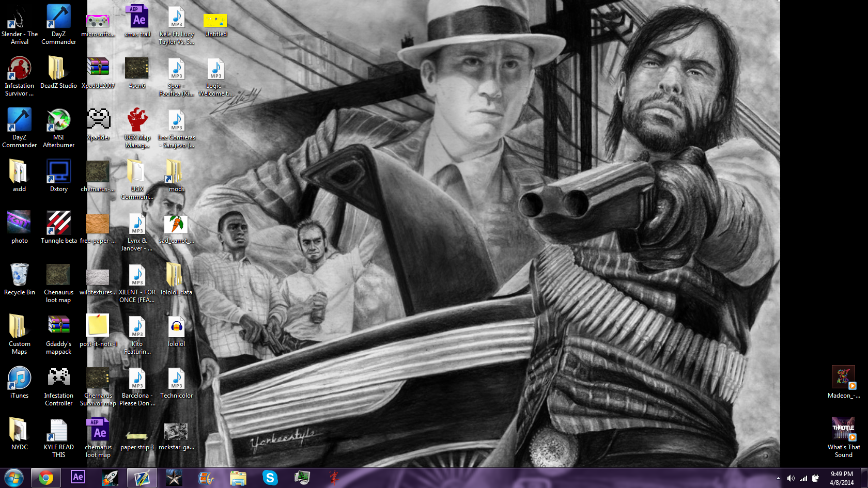Open the Infestation Controller icon
Screen dimensions: 868x488
(x=59, y=386)
